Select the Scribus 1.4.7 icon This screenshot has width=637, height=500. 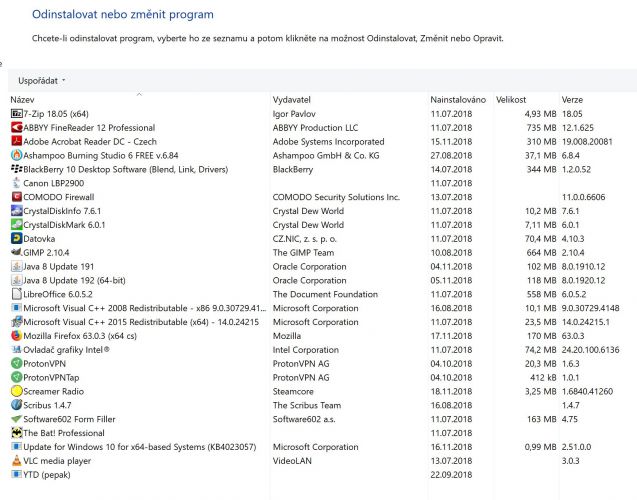point(16,405)
